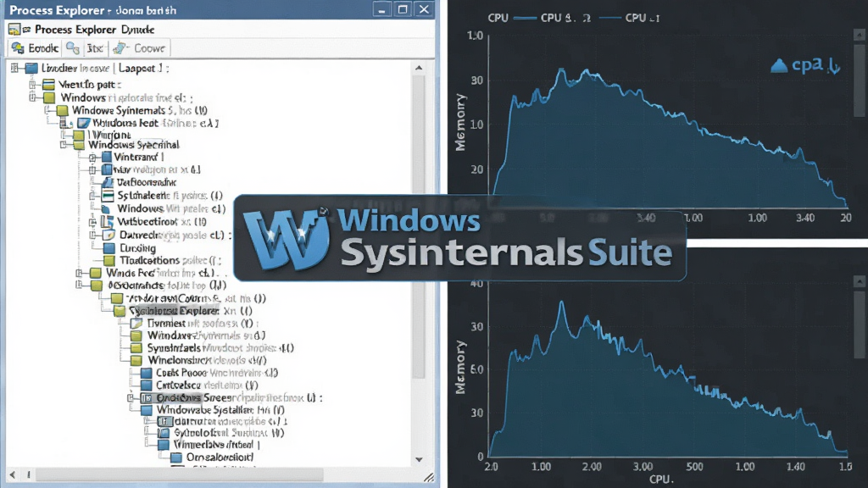Click the yellow icon beside Sysinlraels
The height and width of the screenshot is (488, 868).
click(136, 348)
